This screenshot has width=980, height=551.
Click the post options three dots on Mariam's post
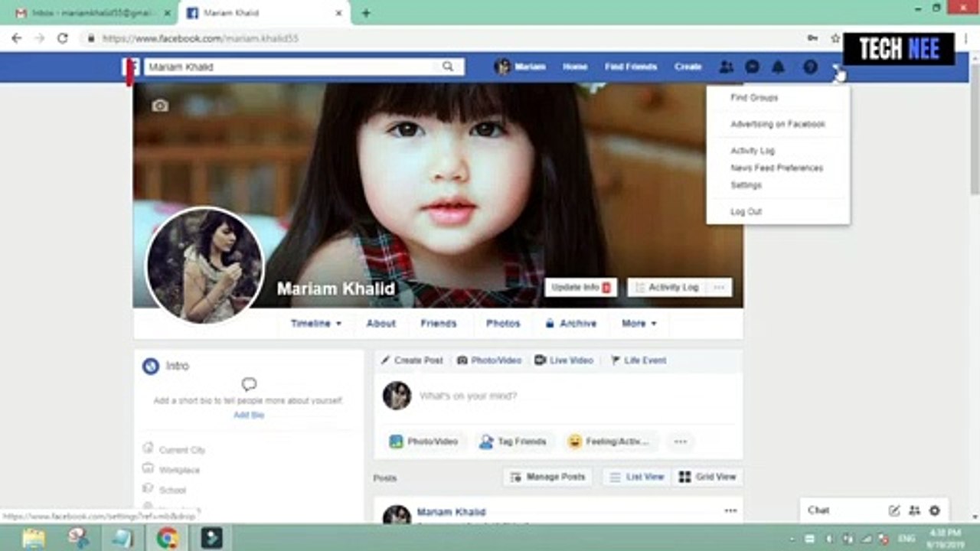[730, 511]
